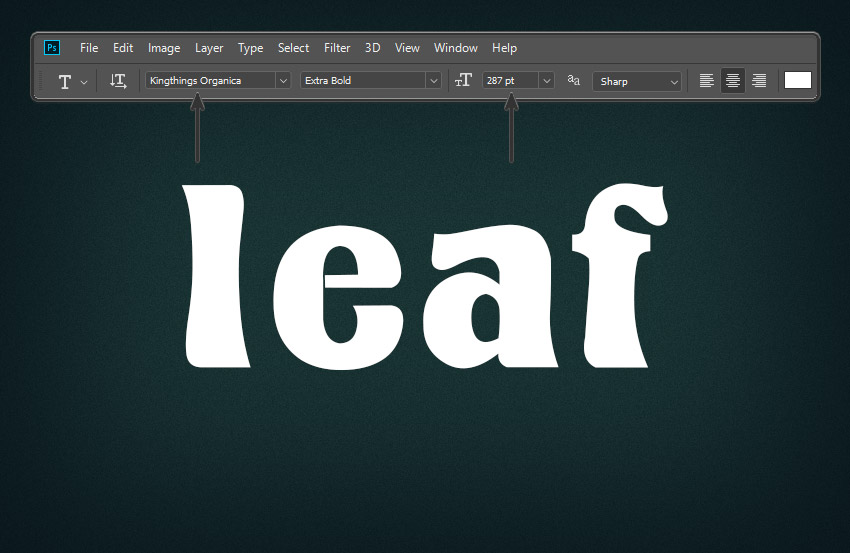Select center align text icon
850x553 pixels.
pyautogui.click(x=733, y=81)
